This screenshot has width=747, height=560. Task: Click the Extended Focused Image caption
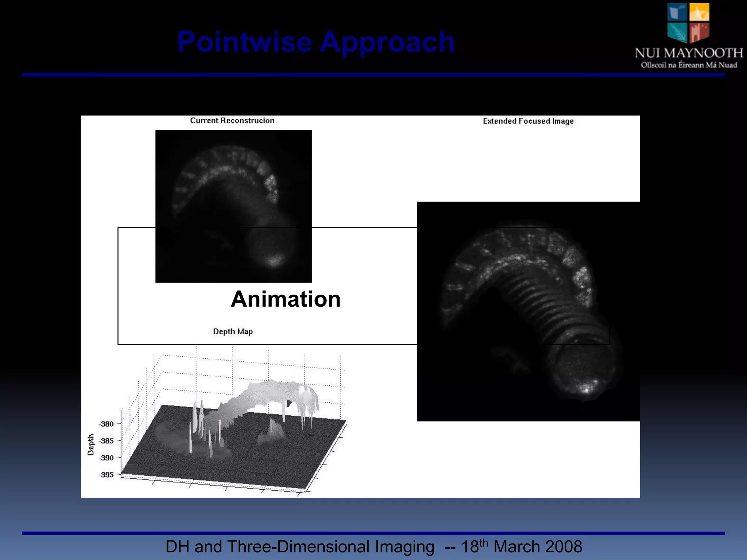(x=528, y=121)
